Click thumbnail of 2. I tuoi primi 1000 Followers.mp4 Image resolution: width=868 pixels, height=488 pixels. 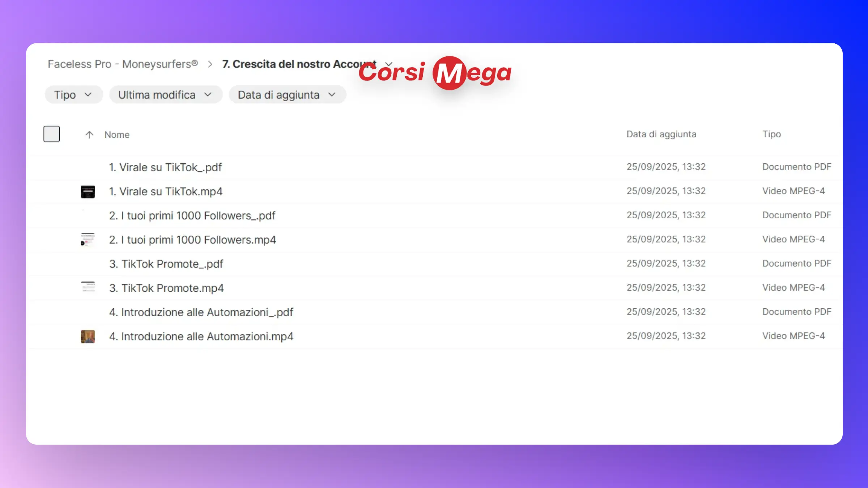[x=88, y=240]
